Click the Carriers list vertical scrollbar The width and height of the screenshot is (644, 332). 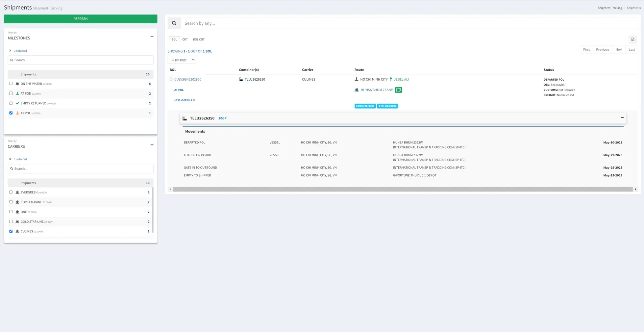tap(153, 210)
